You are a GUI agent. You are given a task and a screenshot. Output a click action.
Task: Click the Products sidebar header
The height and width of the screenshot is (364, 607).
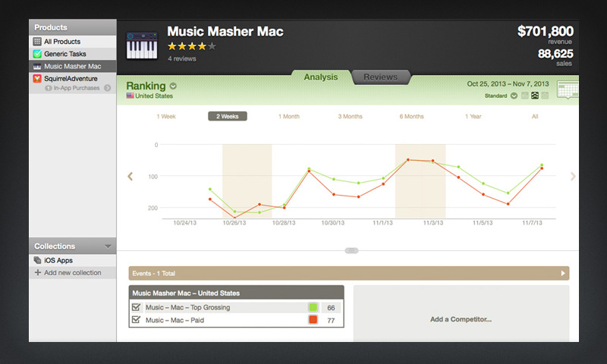tap(72, 27)
